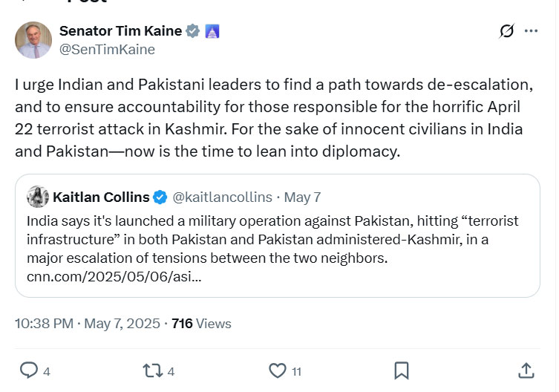Click the reply speech bubble icon
Viewport: 559px width, 392px height.
click(x=29, y=370)
